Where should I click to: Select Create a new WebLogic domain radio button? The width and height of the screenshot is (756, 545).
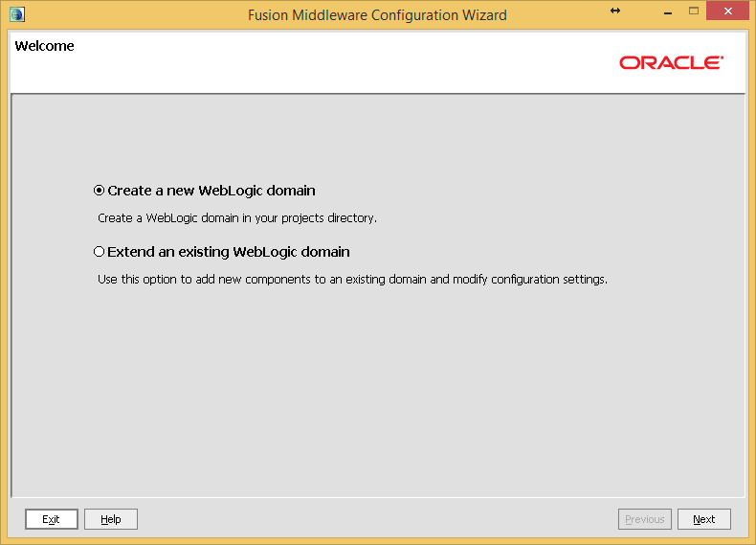tap(99, 191)
